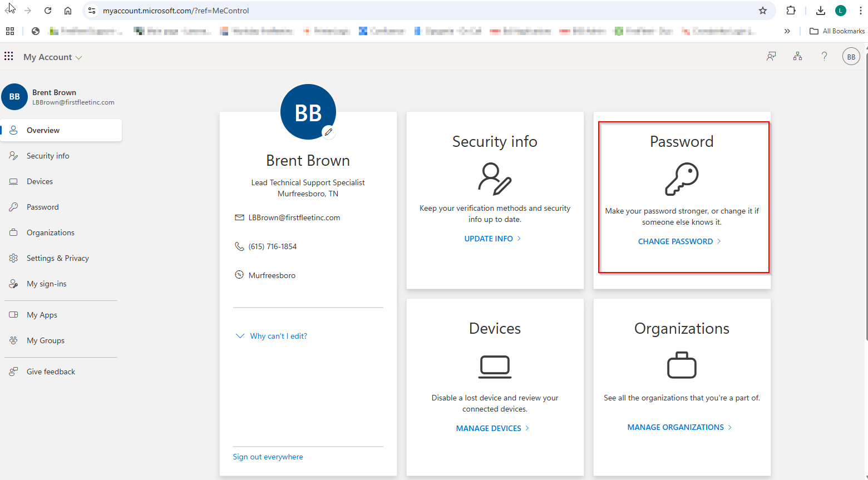This screenshot has height=480, width=868.
Task: Click the Give feedback sidebar icon
Action: tap(13, 372)
